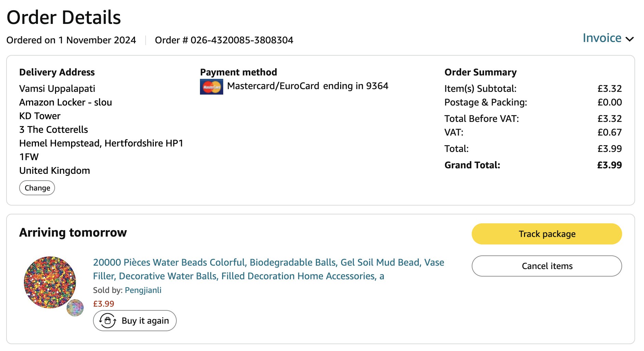The width and height of the screenshot is (644, 351).
Task: Select the Cancel items button
Action: click(547, 266)
